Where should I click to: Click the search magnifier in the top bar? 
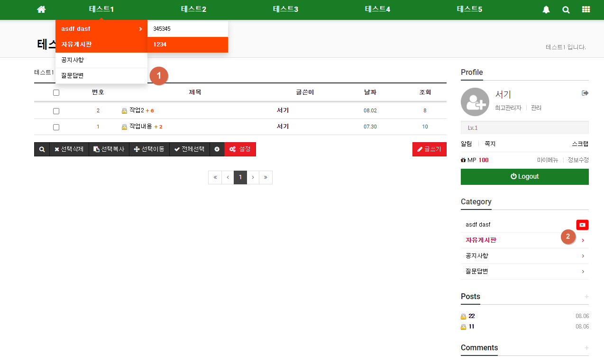click(566, 9)
